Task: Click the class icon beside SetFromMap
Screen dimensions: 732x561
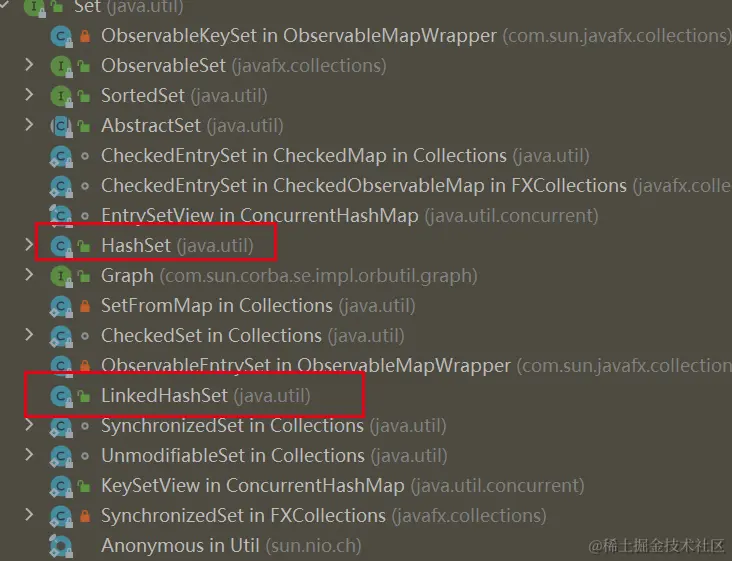Action: tap(61, 306)
